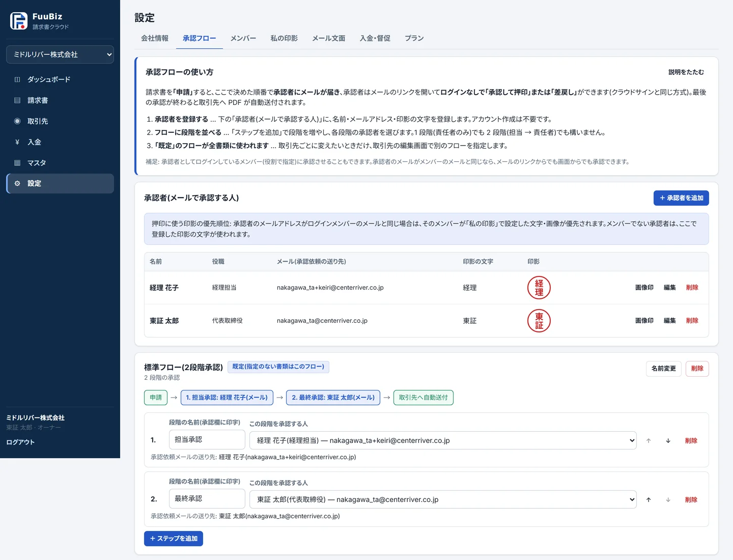Move step 1 担当承認 up arrow
The height and width of the screenshot is (560, 733).
649,441
